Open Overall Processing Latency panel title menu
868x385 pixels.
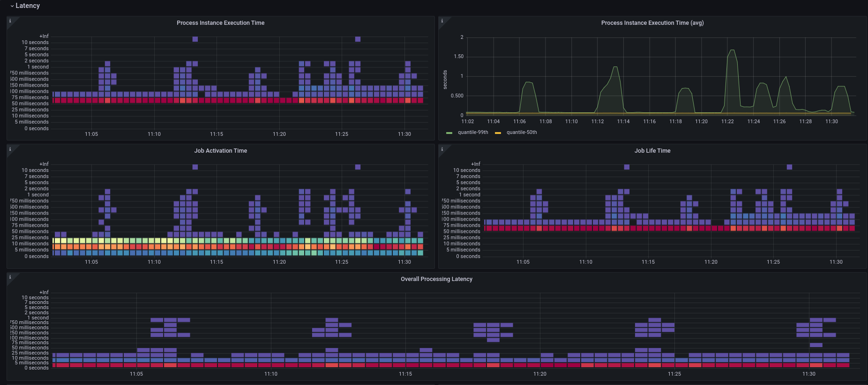(436, 279)
